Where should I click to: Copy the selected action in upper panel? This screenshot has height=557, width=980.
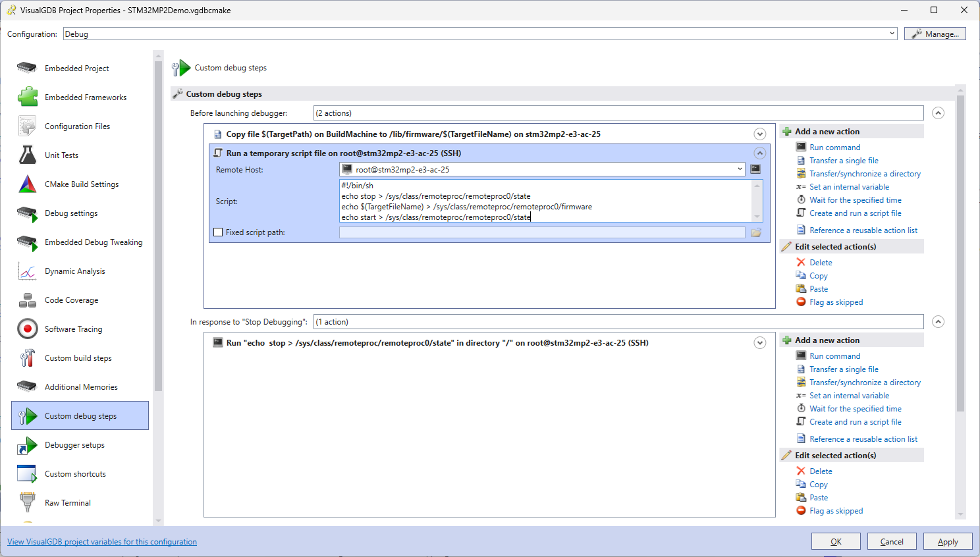(819, 276)
